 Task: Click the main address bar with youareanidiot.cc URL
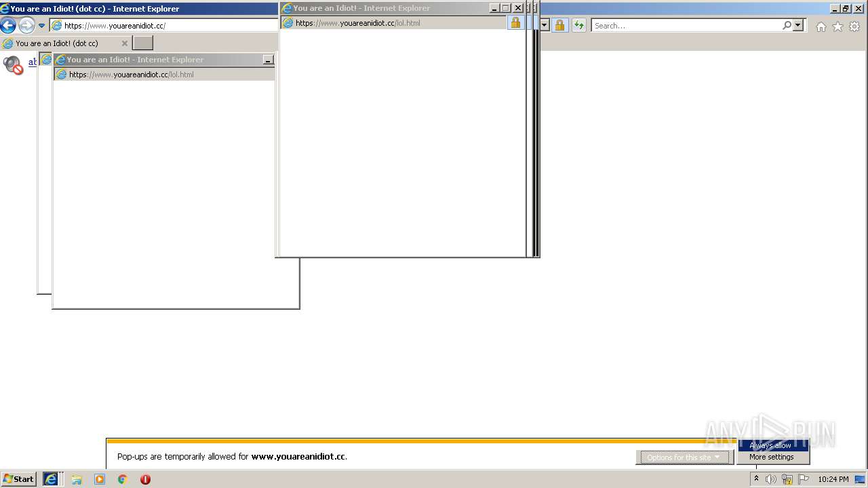[164, 26]
